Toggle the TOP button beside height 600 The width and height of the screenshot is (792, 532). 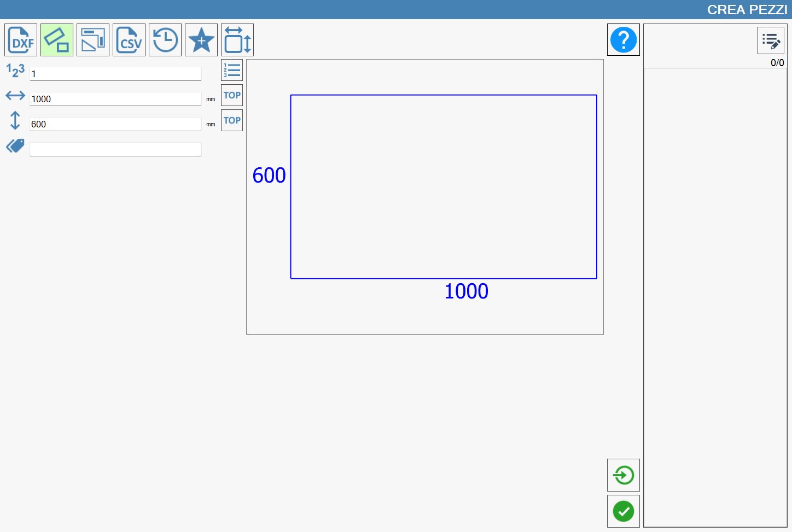232,120
